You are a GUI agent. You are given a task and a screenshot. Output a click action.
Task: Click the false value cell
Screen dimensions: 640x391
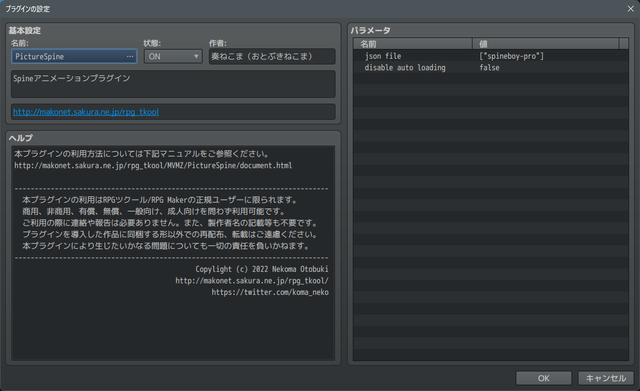point(489,67)
